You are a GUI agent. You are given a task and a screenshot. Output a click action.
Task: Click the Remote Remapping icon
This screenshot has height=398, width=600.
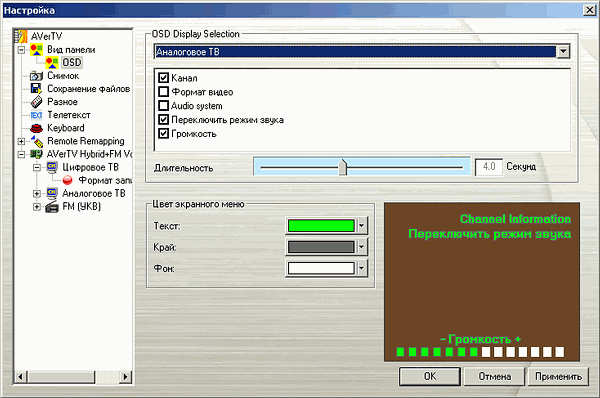tap(37, 141)
